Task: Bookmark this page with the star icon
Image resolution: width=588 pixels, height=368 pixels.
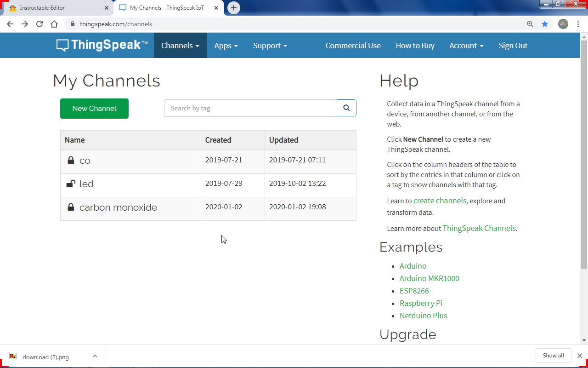Action: [545, 24]
